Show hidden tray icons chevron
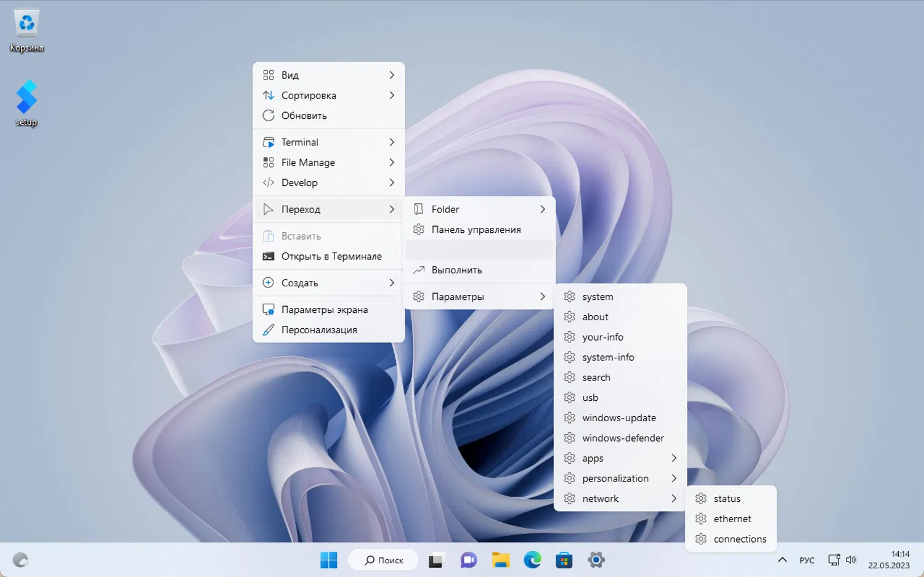 [782, 560]
